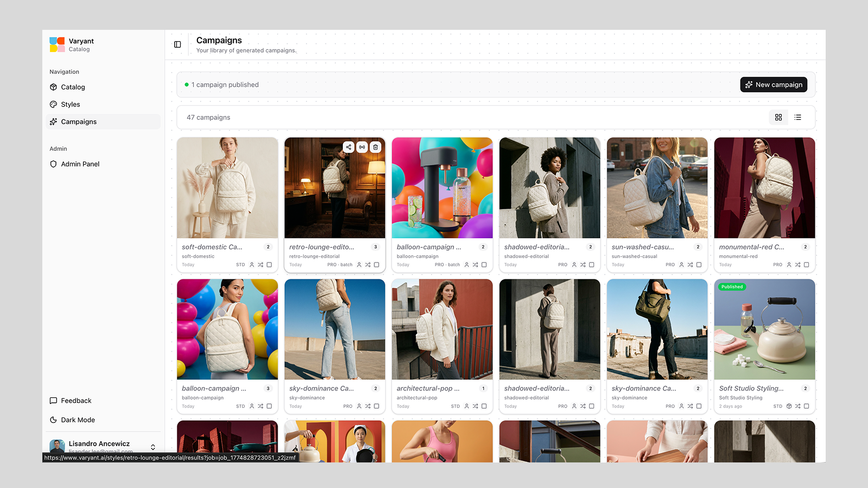Switch to grid view layout
The height and width of the screenshot is (488, 868).
click(778, 117)
